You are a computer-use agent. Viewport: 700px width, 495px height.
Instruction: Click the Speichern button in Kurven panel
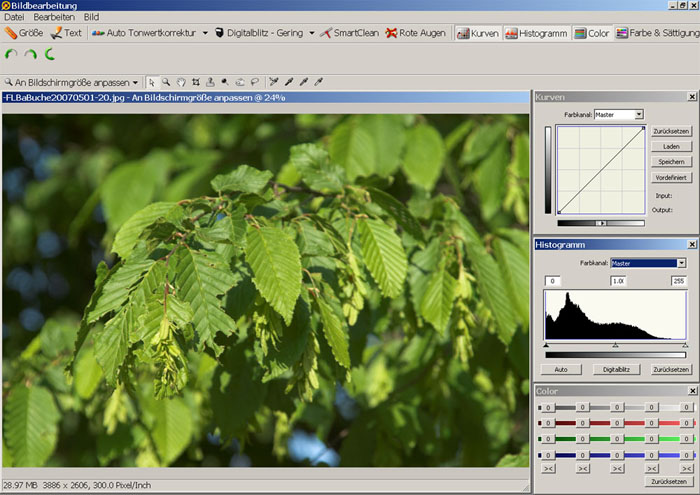pyautogui.click(x=671, y=161)
